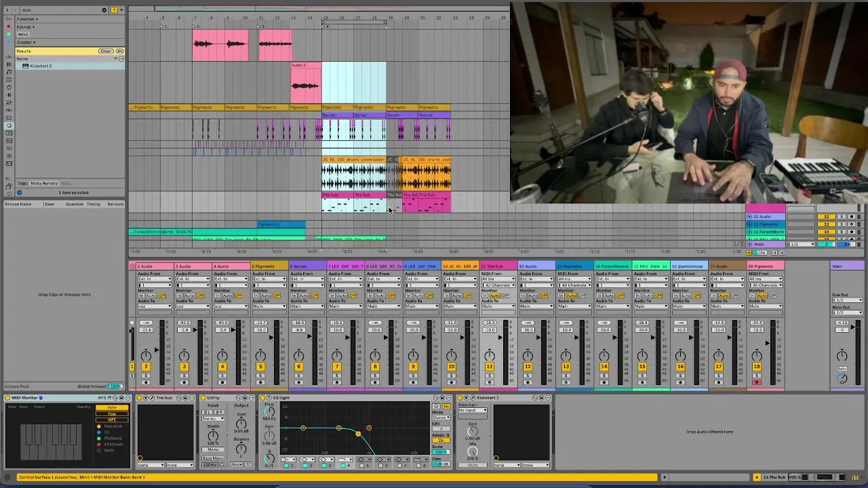Switch MIDI Monitor to the MPE tab
Image resolution: width=868 pixels, height=488 pixels.
click(112, 420)
